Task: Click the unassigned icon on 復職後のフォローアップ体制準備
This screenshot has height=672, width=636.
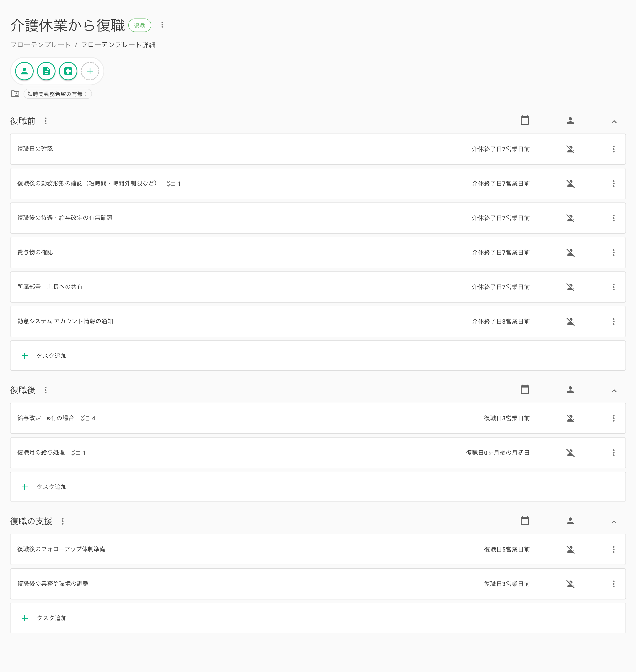Action: (571, 550)
